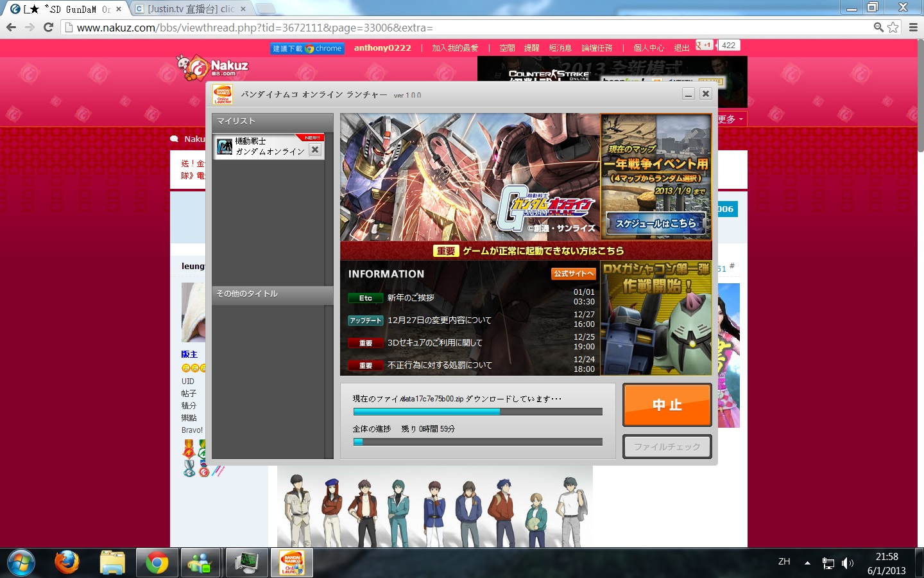Minimize the launcher window
Screen dimensions: 924x578
click(689, 94)
